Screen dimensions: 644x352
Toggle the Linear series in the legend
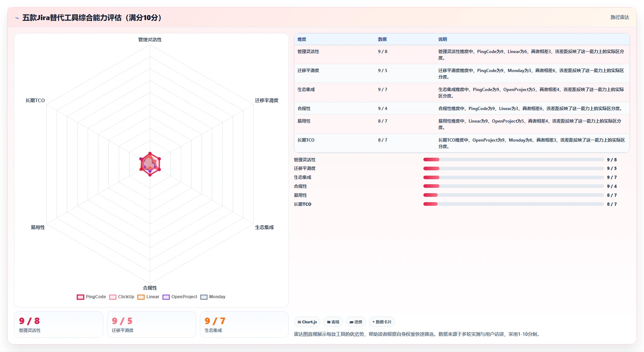(149, 297)
